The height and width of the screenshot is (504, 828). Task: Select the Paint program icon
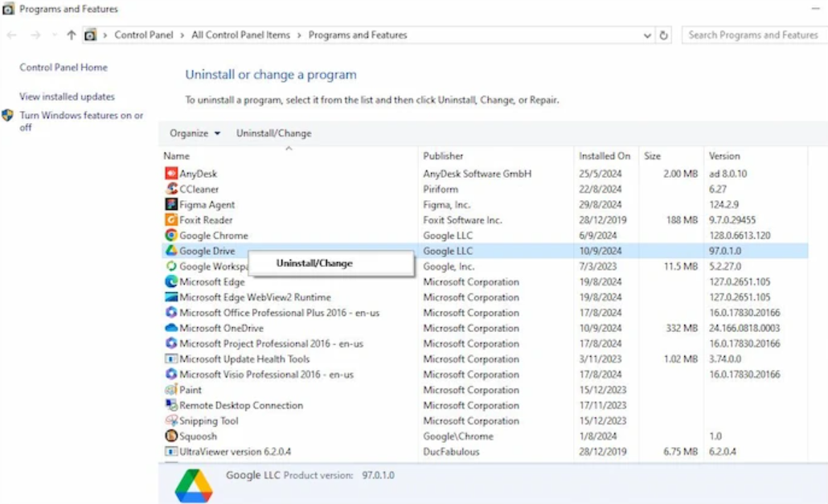coord(171,390)
